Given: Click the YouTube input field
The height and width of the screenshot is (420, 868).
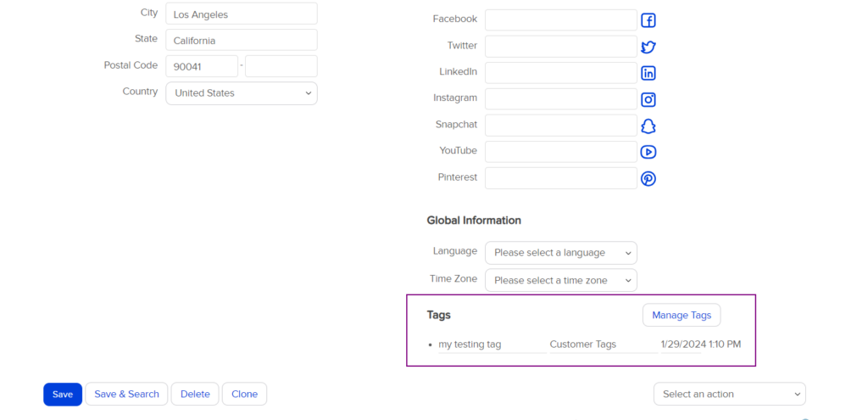Looking at the screenshot, I should pos(561,152).
